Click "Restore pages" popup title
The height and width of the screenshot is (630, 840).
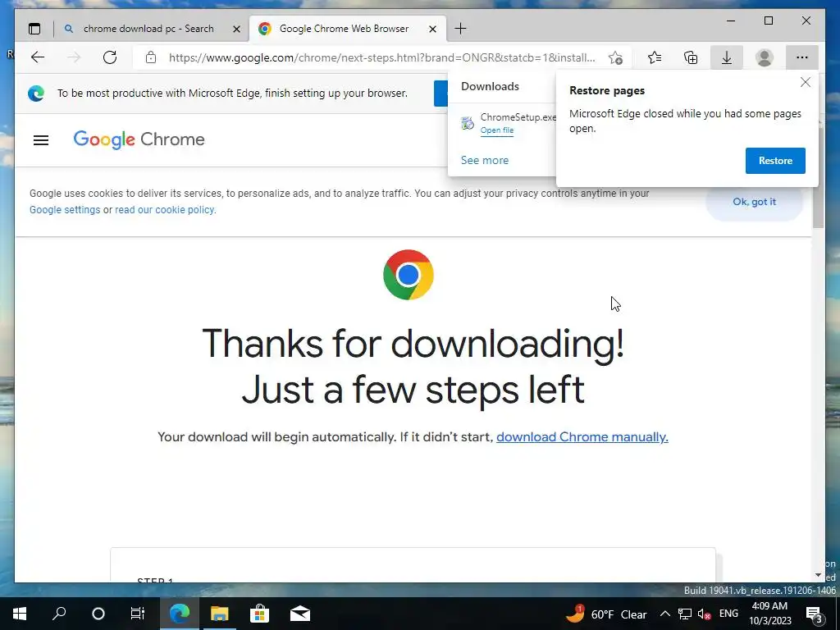coord(607,90)
